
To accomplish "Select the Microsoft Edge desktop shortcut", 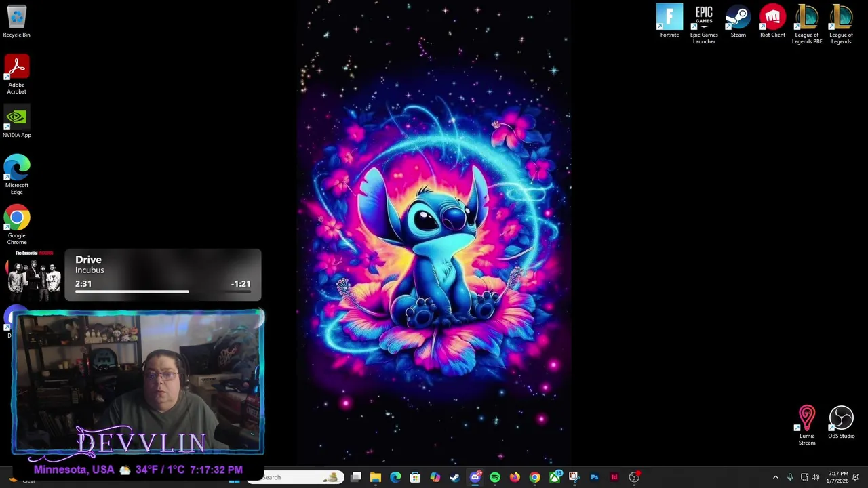I will pos(16,175).
